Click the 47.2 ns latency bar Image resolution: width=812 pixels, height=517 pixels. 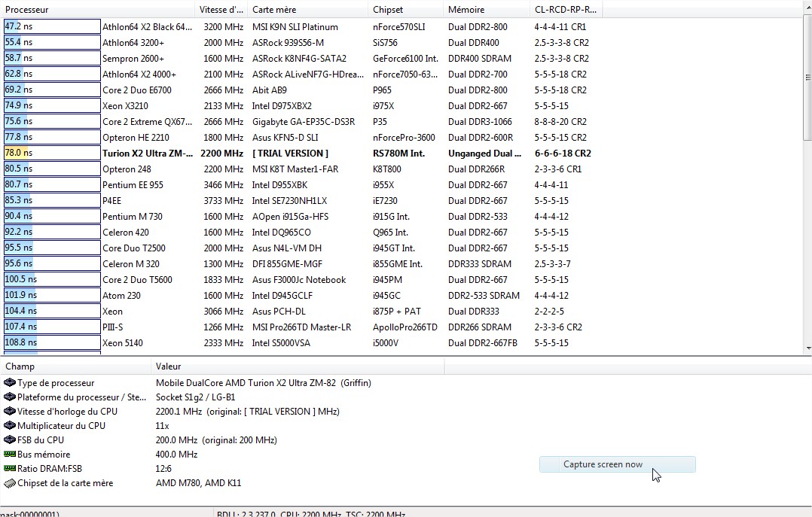click(52, 26)
